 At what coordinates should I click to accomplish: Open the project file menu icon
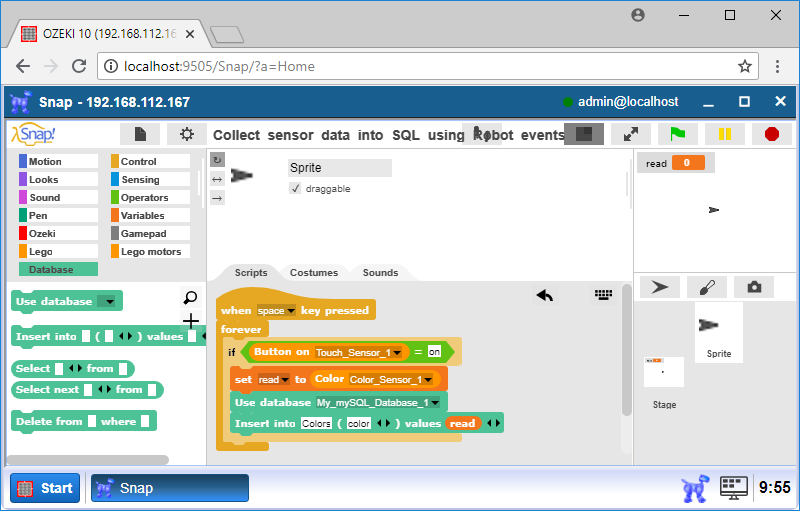click(140, 134)
